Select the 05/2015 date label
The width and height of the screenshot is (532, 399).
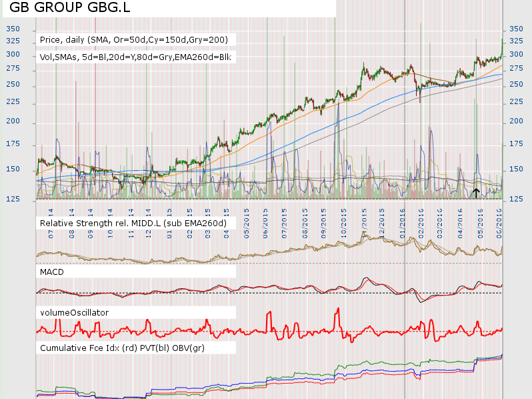point(246,224)
